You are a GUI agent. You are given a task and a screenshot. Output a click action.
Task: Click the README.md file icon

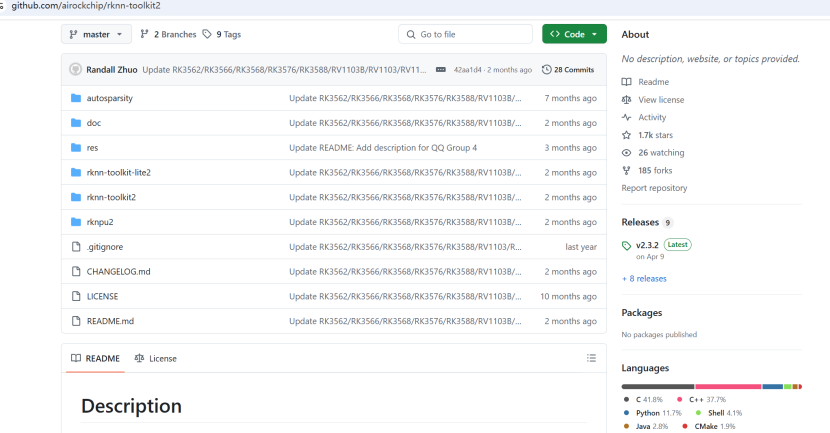76,321
